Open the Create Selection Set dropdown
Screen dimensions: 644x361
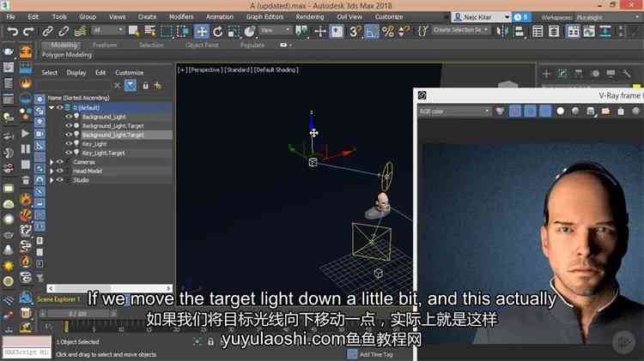pyautogui.click(x=460, y=30)
